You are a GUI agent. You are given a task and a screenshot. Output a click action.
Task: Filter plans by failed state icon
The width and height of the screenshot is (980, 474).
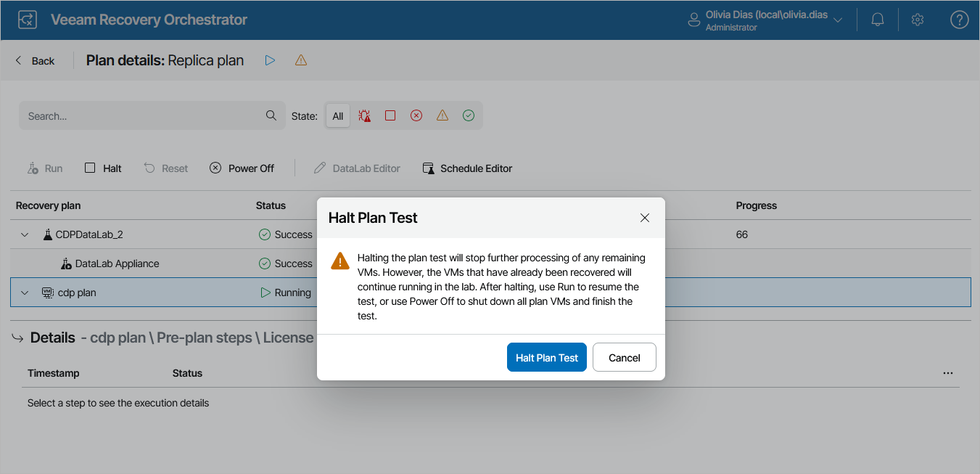pyautogui.click(x=416, y=115)
